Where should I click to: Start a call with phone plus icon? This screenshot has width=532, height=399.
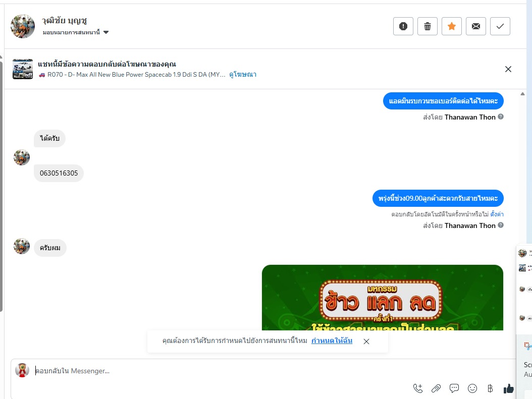click(418, 388)
